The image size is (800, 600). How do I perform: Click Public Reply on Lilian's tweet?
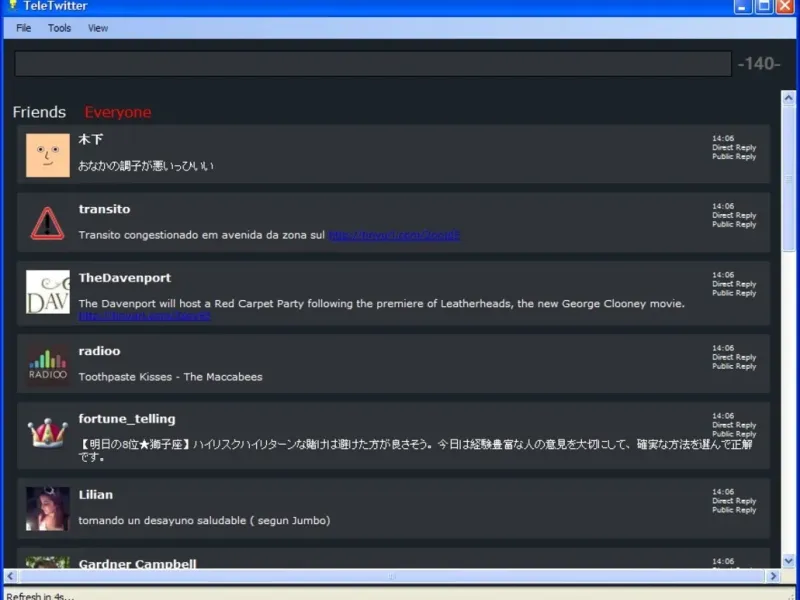tap(734, 510)
